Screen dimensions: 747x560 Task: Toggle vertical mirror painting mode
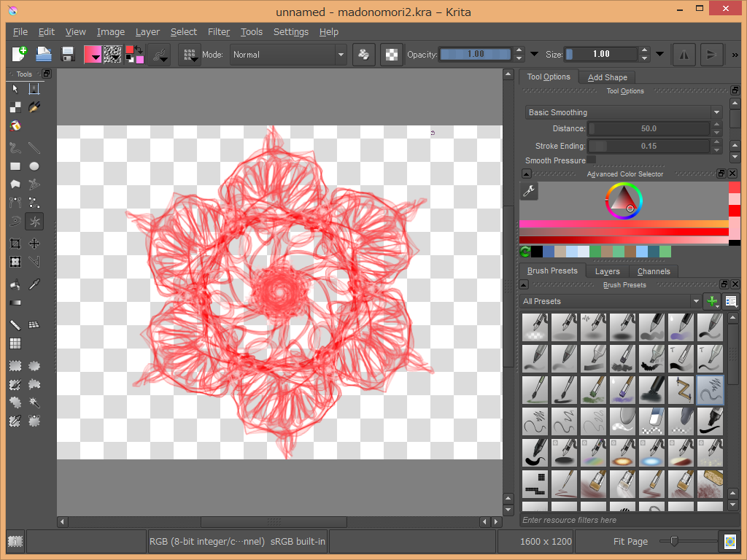[711, 54]
